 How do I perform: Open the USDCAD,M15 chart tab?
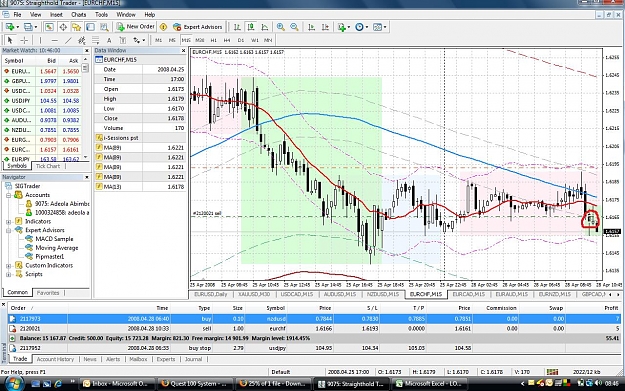[x=297, y=294]
